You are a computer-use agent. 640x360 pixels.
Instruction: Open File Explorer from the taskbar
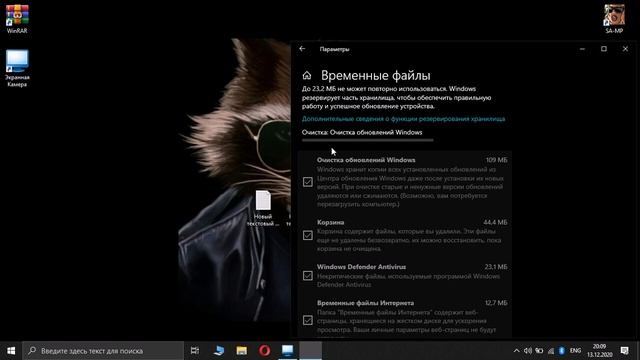tap(242, 351)
